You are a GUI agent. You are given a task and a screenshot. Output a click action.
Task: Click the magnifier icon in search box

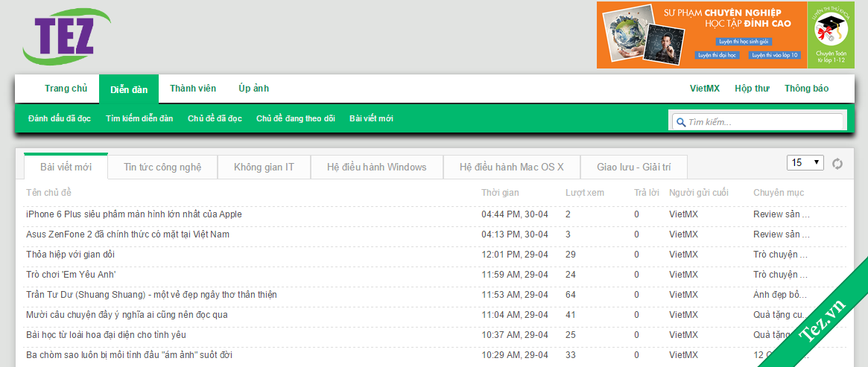click(x=679, y=122)
